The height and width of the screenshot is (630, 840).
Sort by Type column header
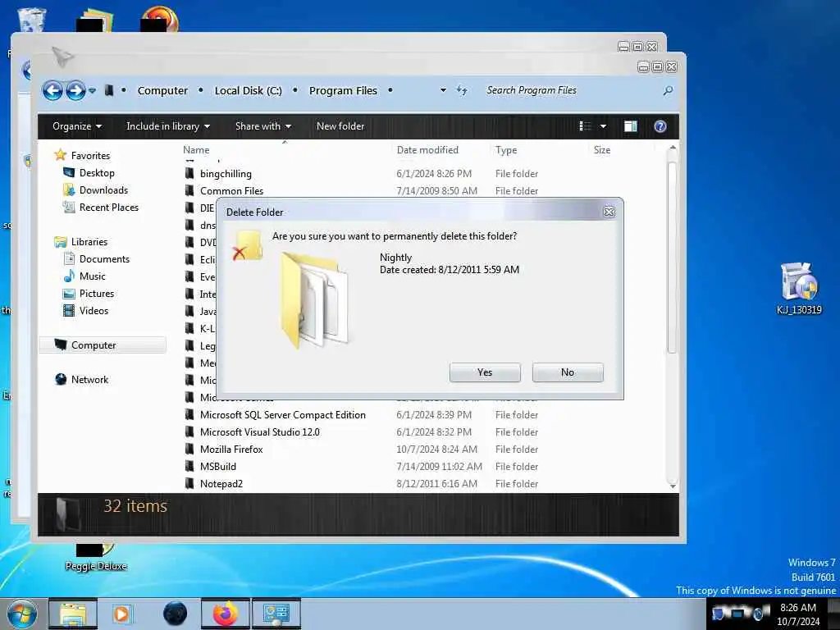506,150
